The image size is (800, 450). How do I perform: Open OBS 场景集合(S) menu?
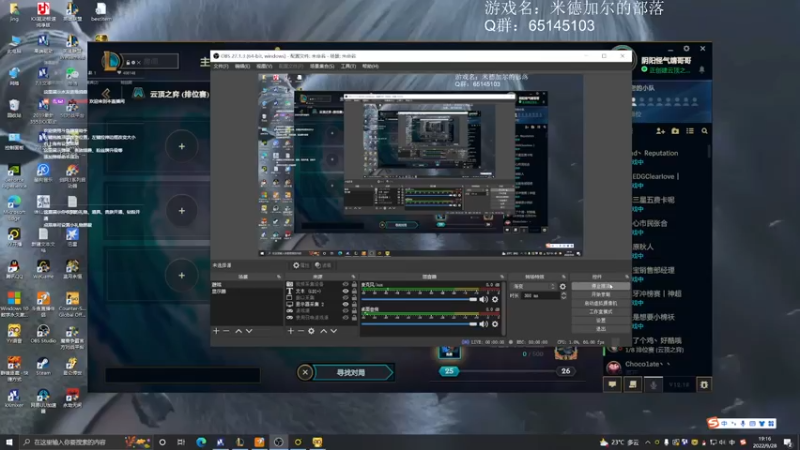(322, 66)
